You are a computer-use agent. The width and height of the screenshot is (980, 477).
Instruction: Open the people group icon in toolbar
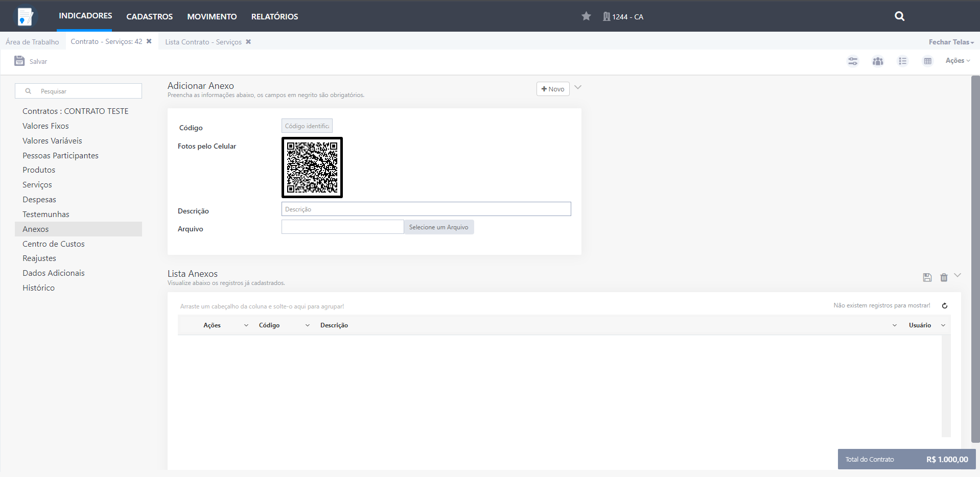[x=878, y=61]
